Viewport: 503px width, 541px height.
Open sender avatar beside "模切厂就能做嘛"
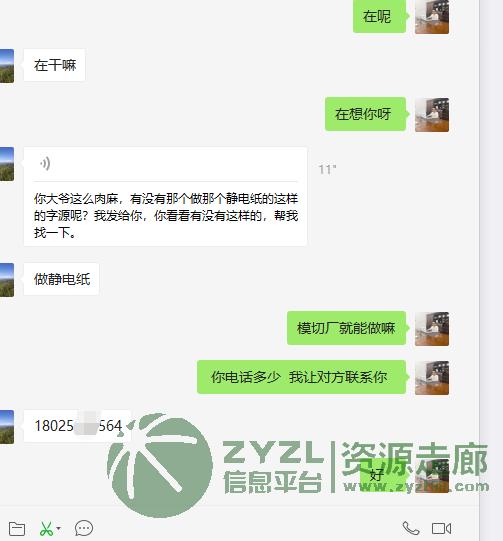(432, 329)
